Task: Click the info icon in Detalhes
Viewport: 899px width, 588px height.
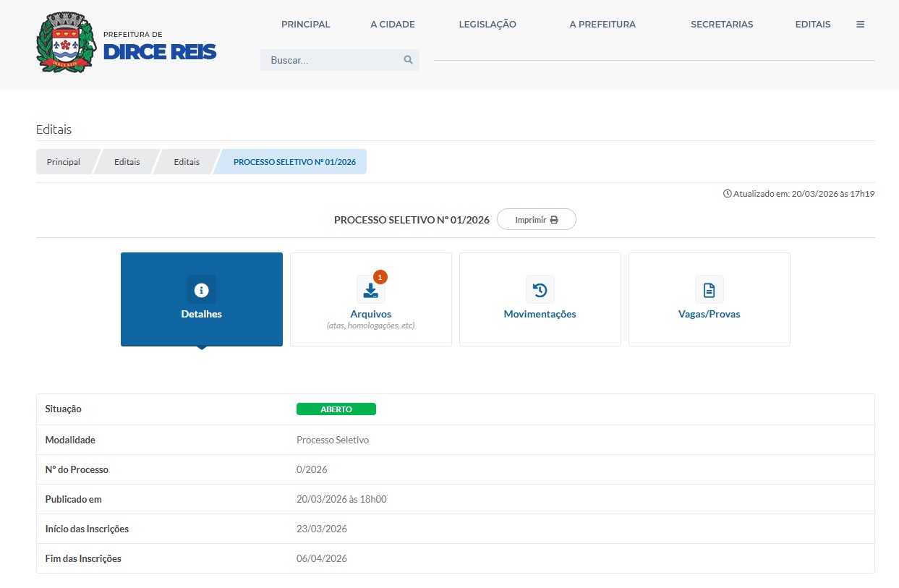Action: pyautogui.click(x=202, y=290)
